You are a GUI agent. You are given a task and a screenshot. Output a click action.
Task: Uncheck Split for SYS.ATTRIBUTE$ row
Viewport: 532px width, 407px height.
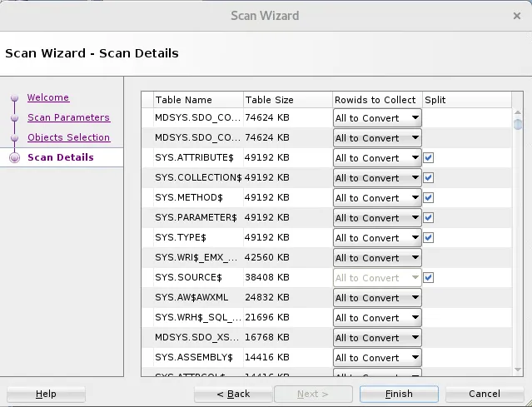pos(428,158)
